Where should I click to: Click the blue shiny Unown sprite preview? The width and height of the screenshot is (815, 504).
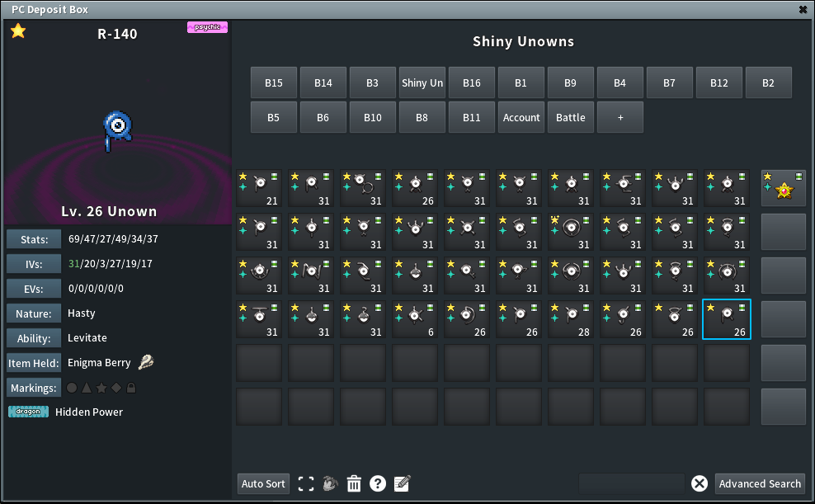117,130
